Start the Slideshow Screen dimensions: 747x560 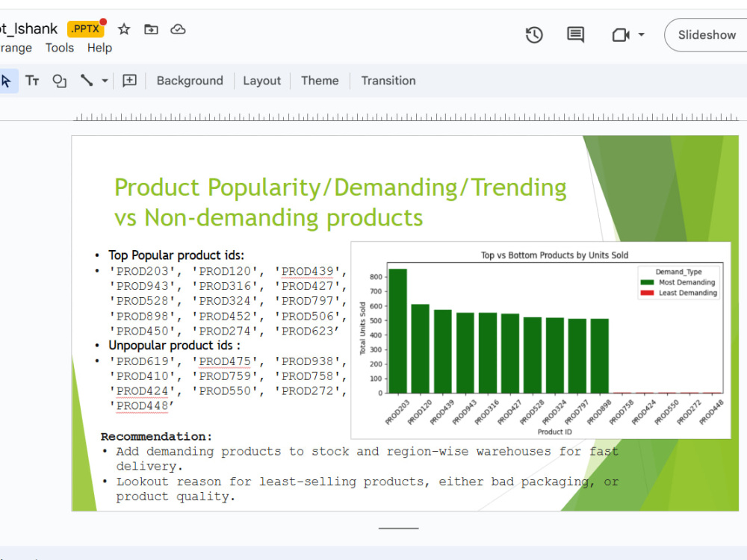click(707, 35)
